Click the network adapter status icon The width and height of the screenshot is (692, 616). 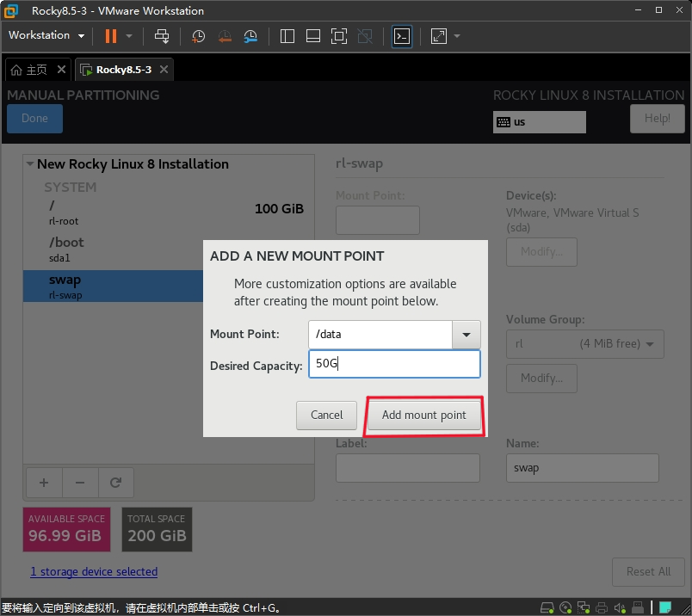584,608
